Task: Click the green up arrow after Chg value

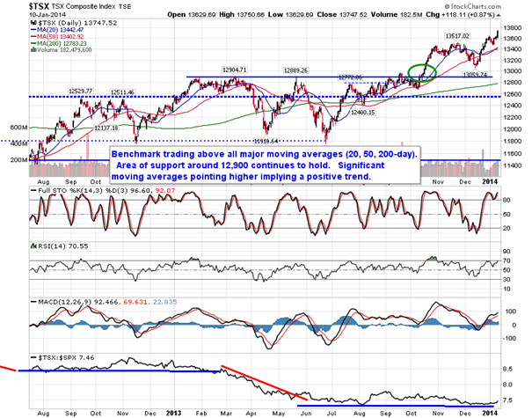Action: point(499,15)
